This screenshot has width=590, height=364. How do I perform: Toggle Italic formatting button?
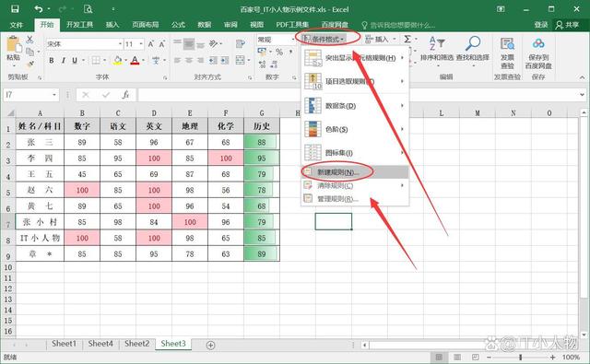pos(64,60)
